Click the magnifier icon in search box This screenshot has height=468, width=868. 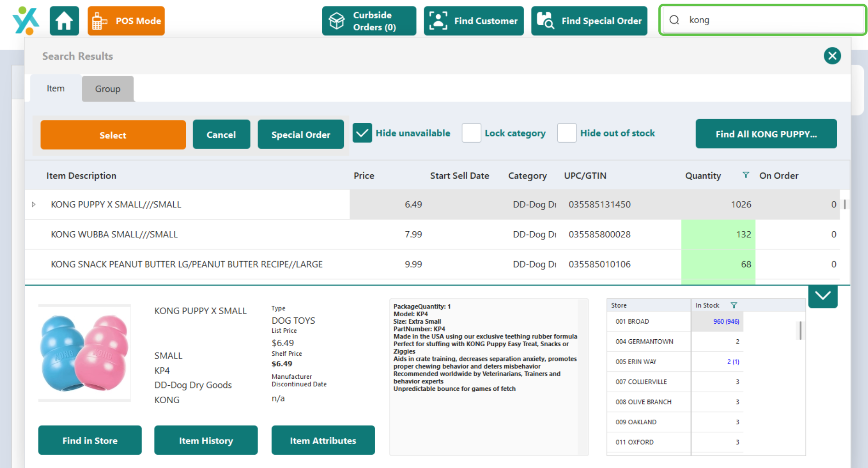point(674,20)
